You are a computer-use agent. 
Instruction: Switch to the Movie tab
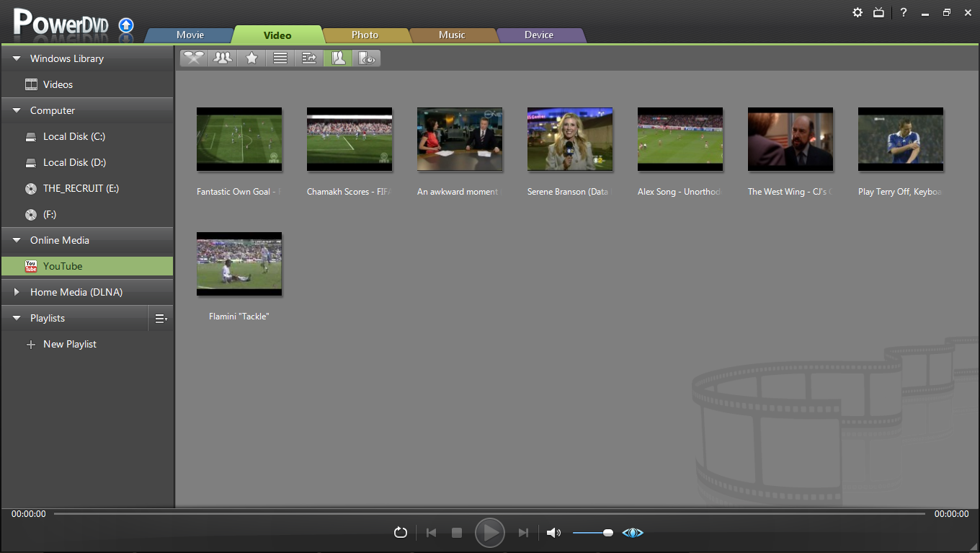190,35
